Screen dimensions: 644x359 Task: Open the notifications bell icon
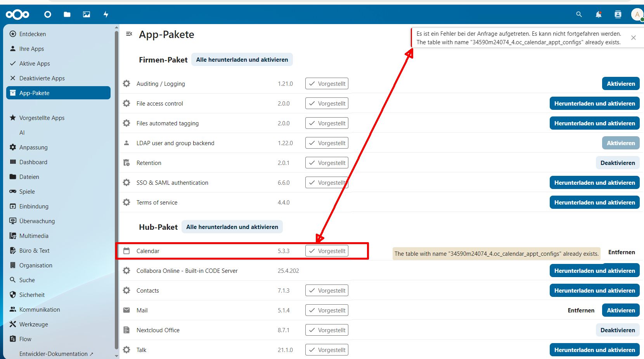(x=599, y=14)
